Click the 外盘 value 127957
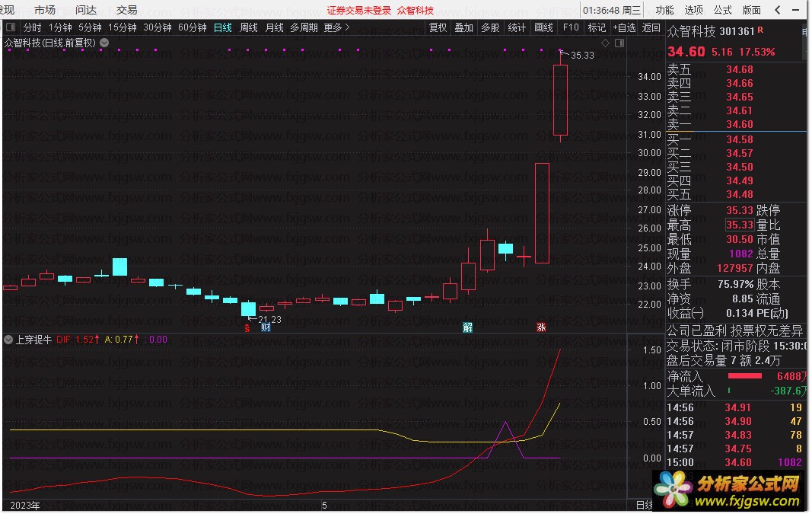The image size is (812, 514). tap(735, 268)
